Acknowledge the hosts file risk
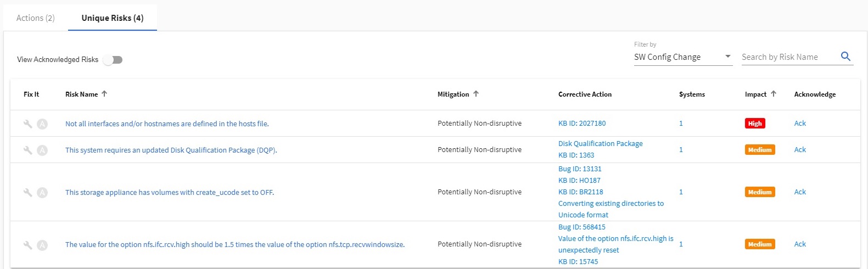This screenshot has height=269, width=868. click(x=800, y=124)
